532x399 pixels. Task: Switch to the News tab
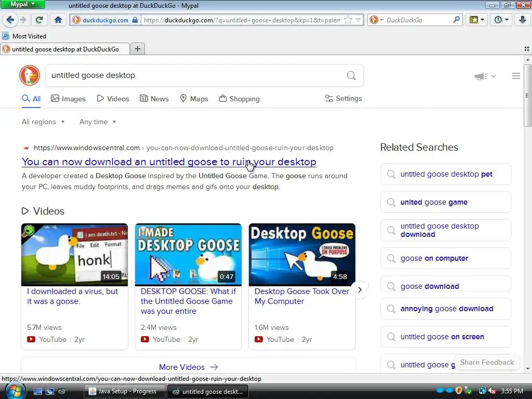pyautogui.click(x=154, y=99)
